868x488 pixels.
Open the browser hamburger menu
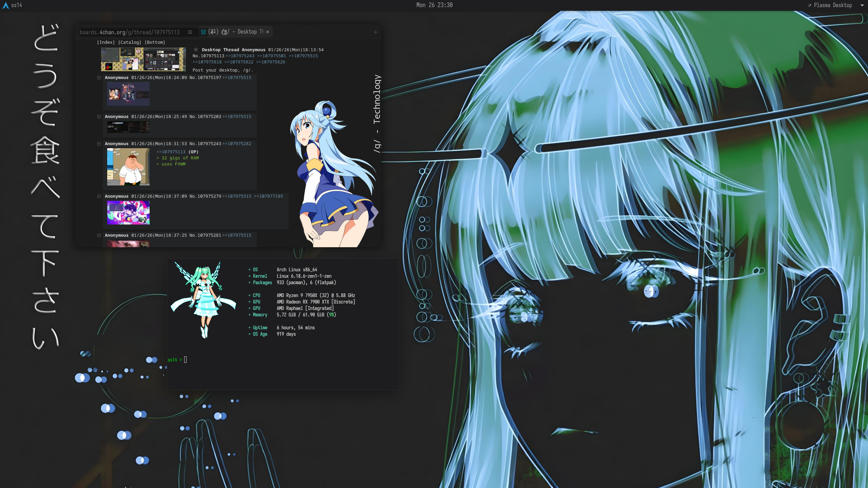tap(190, 32)
